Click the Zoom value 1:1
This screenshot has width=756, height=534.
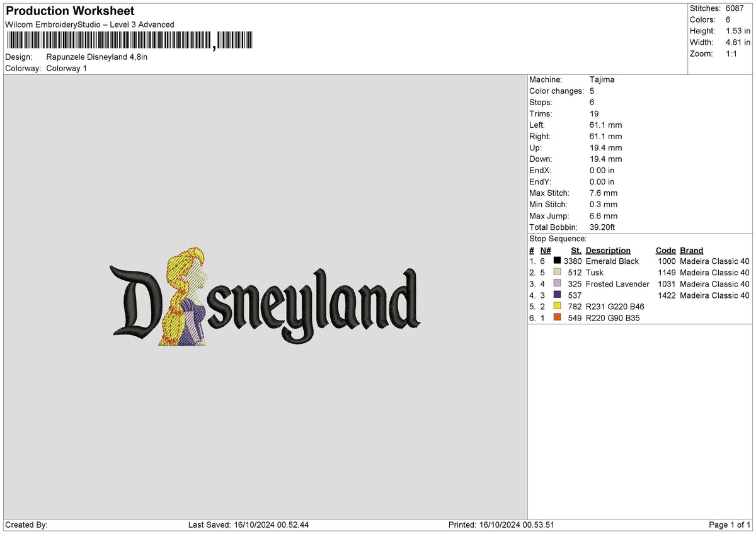[x=733, y=54]
